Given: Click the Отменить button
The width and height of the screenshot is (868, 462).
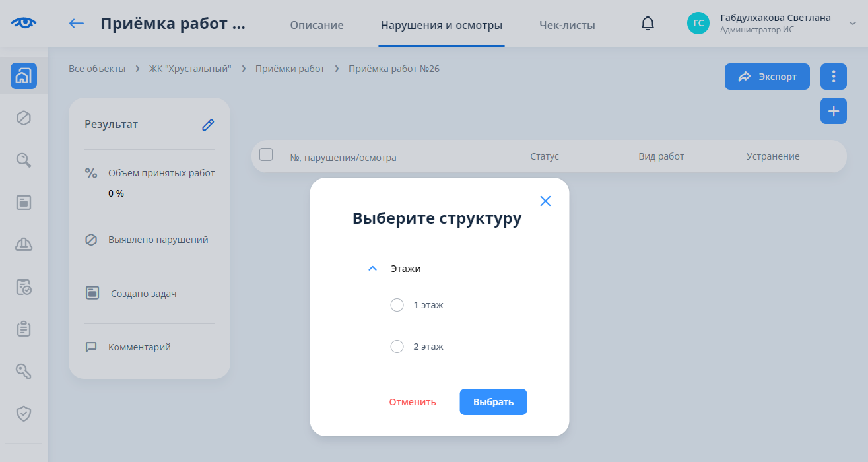Looking at the screenshot, I should (413, 402).
